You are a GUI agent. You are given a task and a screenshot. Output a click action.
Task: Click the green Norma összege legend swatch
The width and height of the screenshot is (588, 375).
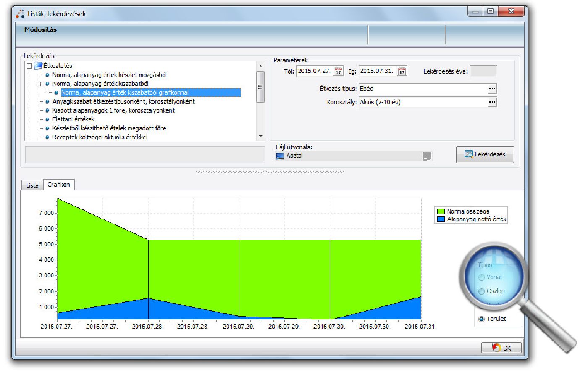tap(441, 211)
